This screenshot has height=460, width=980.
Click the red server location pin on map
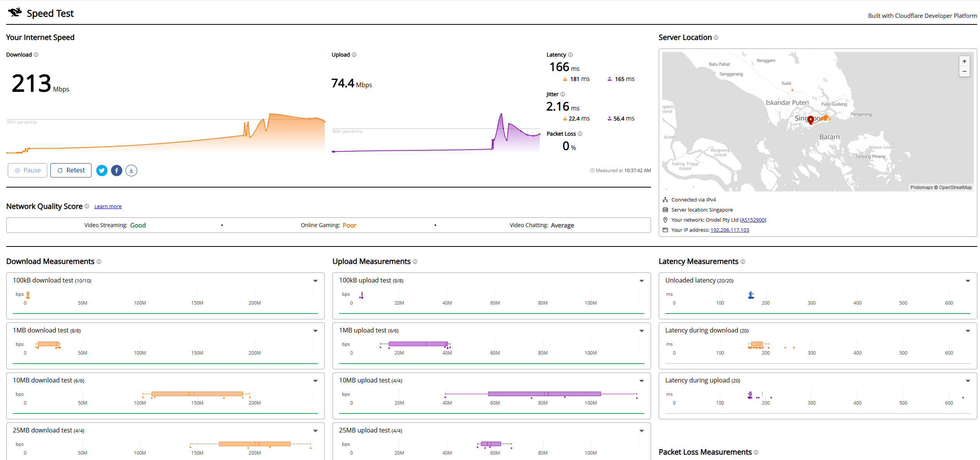pos(811,120)
